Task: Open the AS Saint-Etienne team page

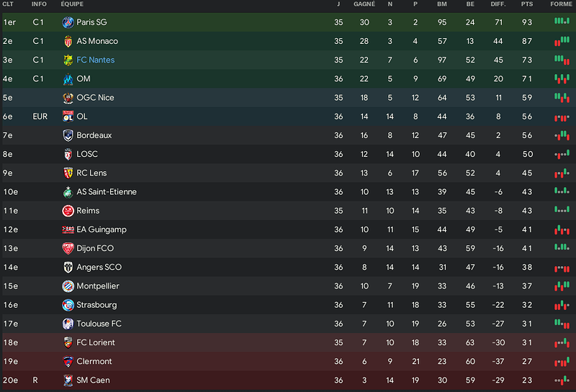Action: coord(107,191)
